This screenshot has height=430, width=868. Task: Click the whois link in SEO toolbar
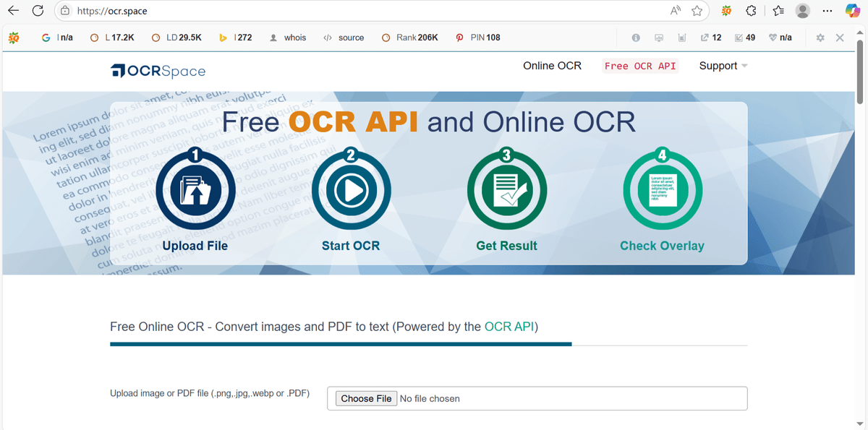click(x=294, y=38)
